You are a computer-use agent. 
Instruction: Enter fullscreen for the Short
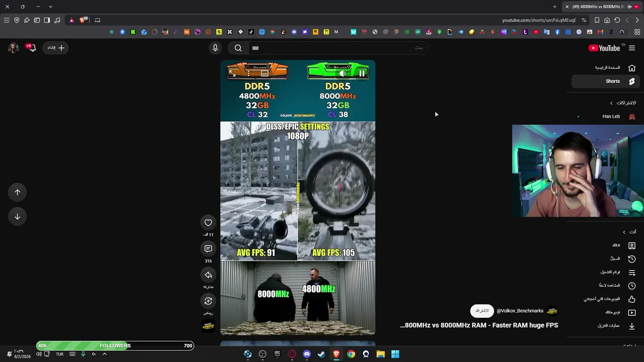(x=232, y=73)
